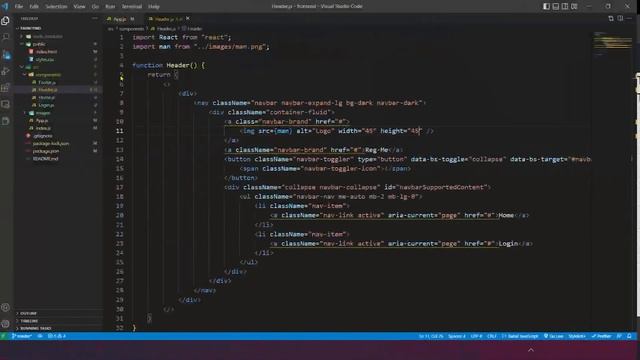640x360 pixels.
Task: Open Home.js in the explorer
Action: (x=46, y=98)
